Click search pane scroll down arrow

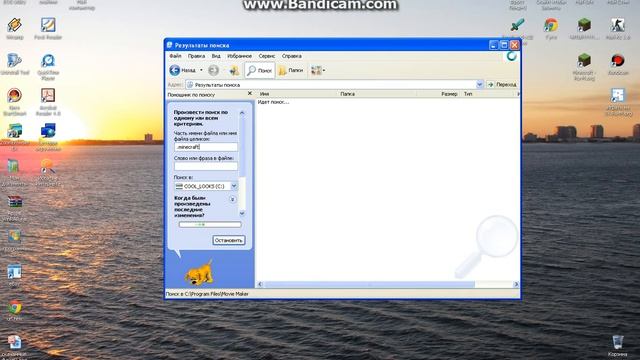242,213
